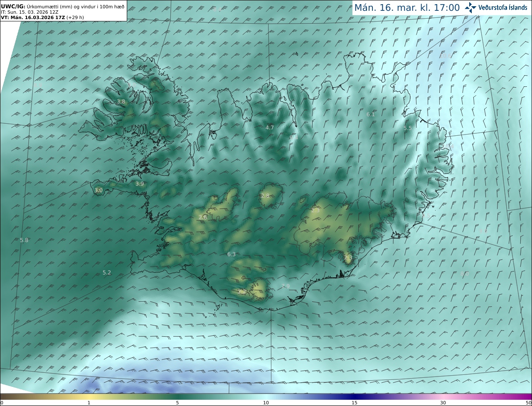Click the 4.7 value in north Iceland
The width and height of the screenshot is (532, 406).
click(270, 127)
